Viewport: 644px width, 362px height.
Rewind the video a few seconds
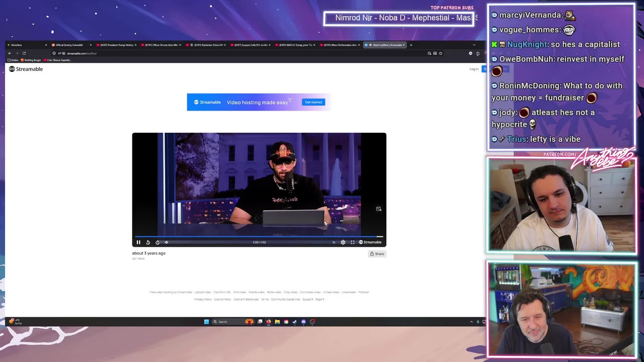point(148,242)
